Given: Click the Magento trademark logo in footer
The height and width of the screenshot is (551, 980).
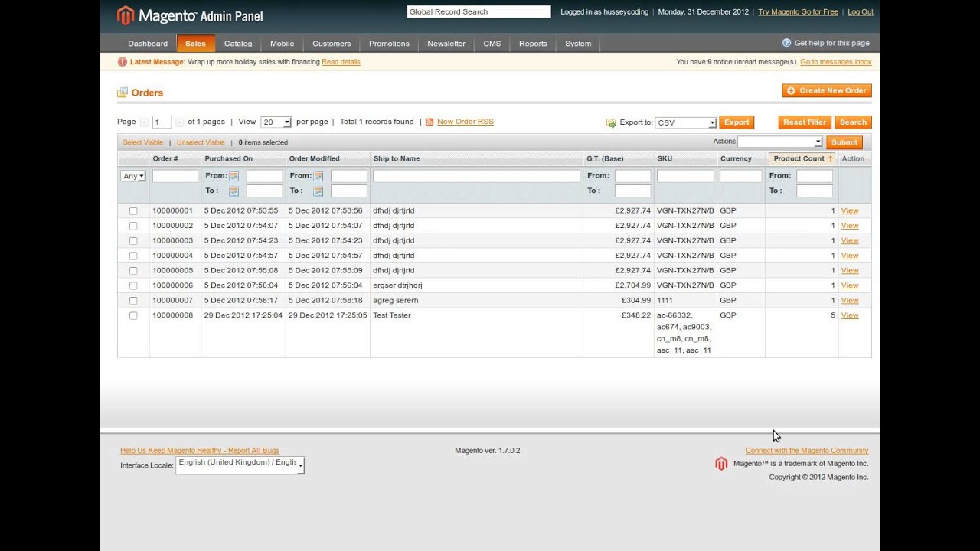Looking at the screenshot, I should [721, 464].
